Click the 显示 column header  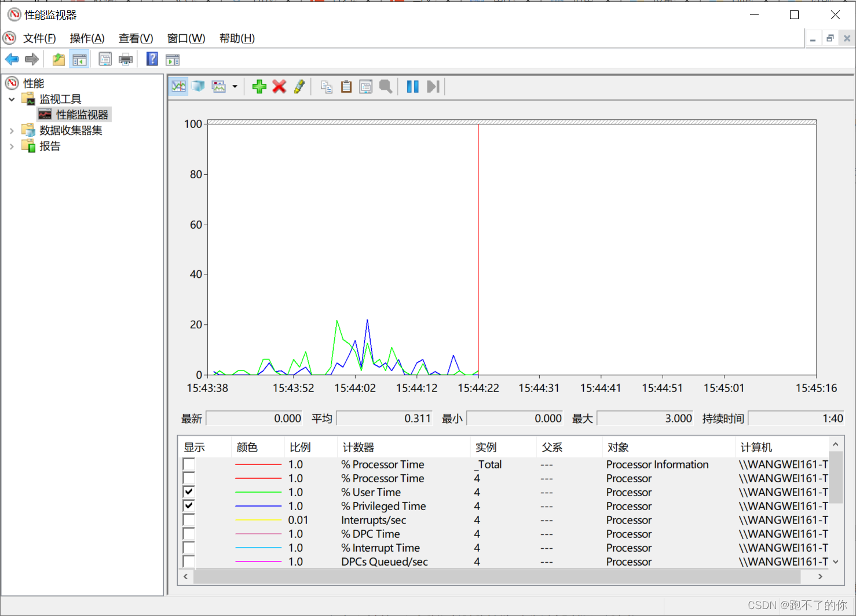click(x=204, y=447)
